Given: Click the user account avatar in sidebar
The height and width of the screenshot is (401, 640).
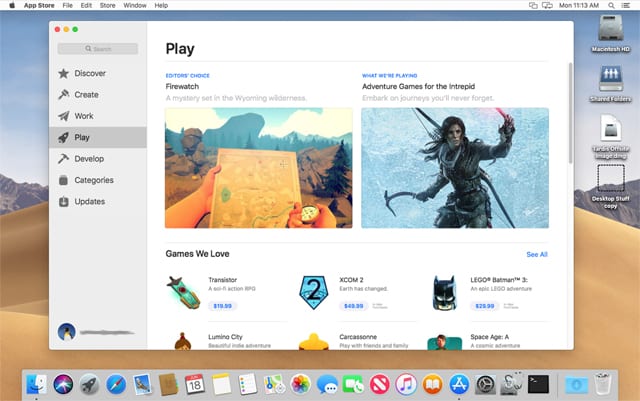Looking at the screenshot, I should point(67,331).
